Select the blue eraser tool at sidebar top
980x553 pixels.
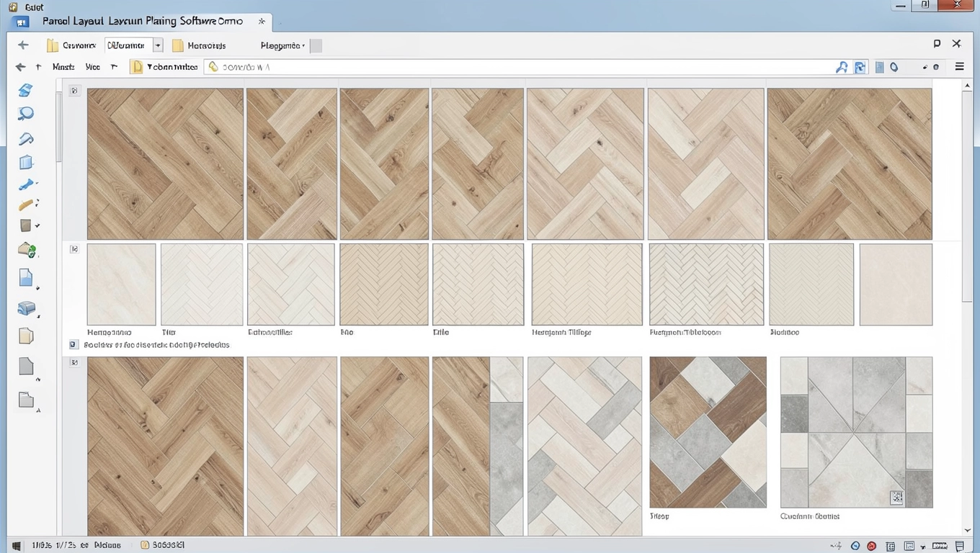point(25,90)
